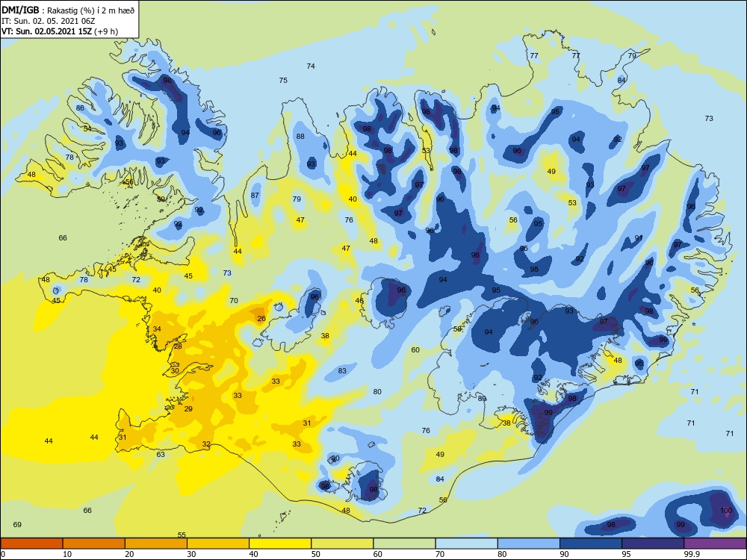The height and width of the screenshot is (560, 747).
Task: Select the golden 30–40 legend swatch
Action: [218, 544]
